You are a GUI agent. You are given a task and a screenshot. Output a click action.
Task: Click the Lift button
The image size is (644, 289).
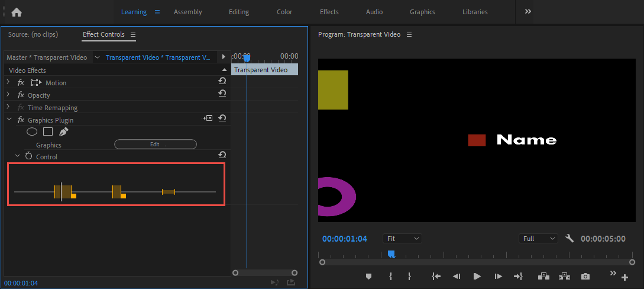click(543, 276)
